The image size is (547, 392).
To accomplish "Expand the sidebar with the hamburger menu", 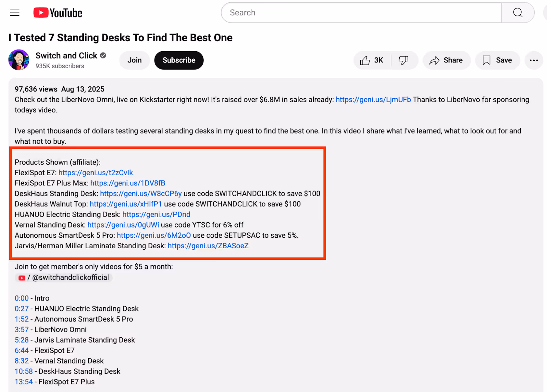I will coord(15,12).
